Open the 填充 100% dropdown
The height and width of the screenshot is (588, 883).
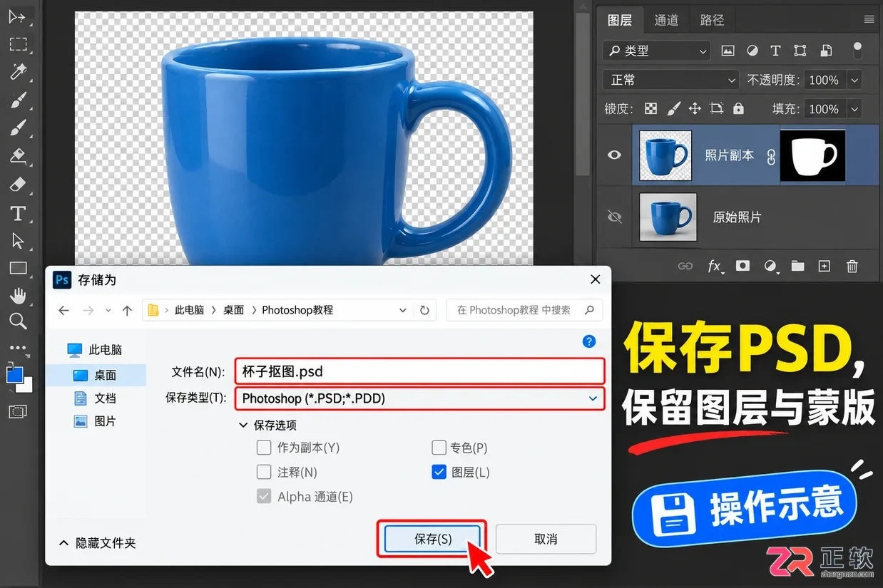pos(854,109)
